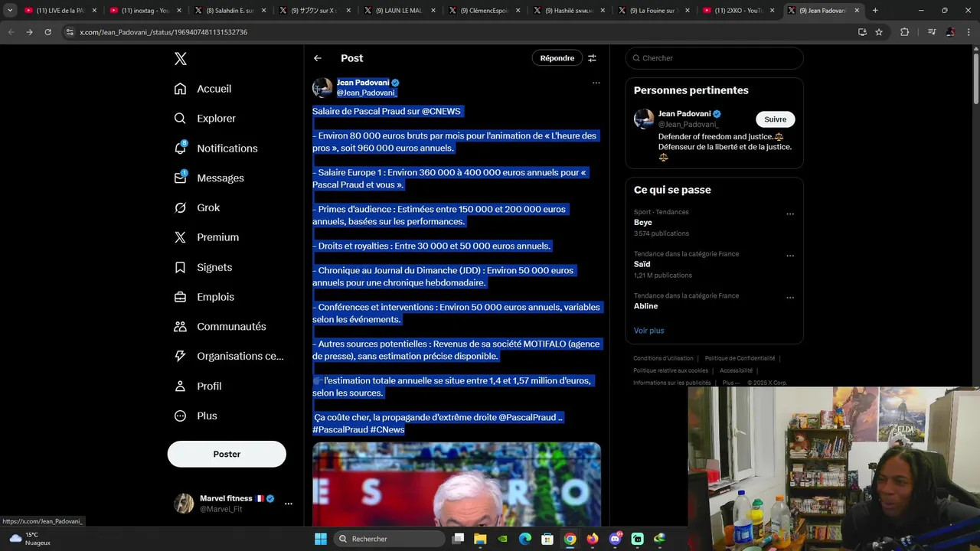Switch to the 2XKO YouTube tab
This screenshot has width=980, height=551.
737,11
